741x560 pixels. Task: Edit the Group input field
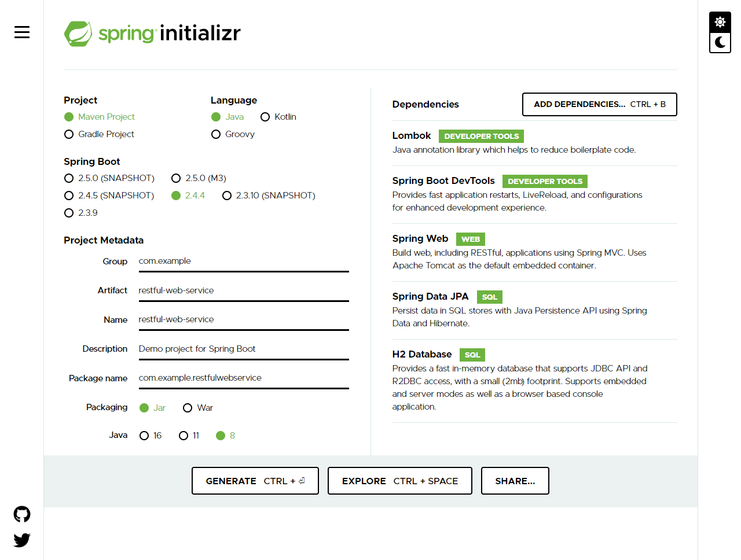coord(243,261)
